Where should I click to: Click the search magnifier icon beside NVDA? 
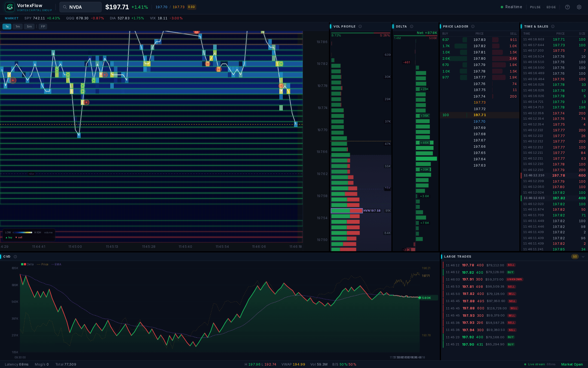coord(65,7)
